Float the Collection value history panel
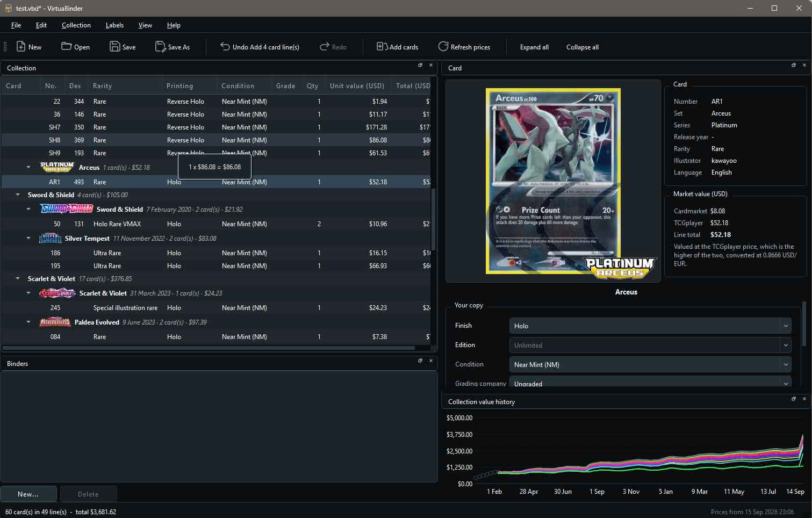 point(794,399)
